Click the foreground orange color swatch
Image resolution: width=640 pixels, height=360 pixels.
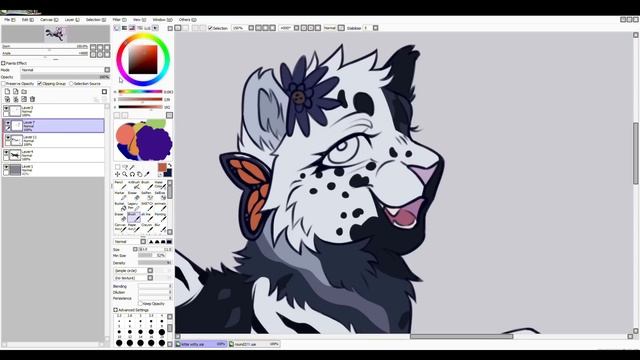pos(162,167)
